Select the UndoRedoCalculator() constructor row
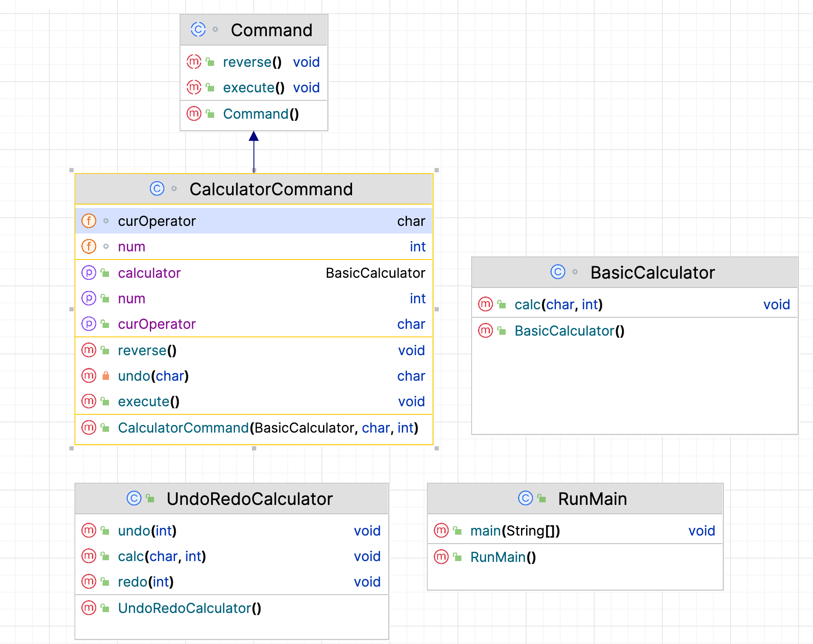Screen dimensions: 813x644 pyautogui.click(x=232, y=608)
